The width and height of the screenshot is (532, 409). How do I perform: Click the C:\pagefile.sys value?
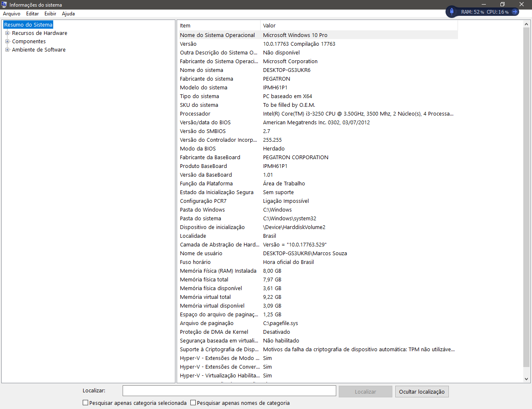[x=281, y=323]
